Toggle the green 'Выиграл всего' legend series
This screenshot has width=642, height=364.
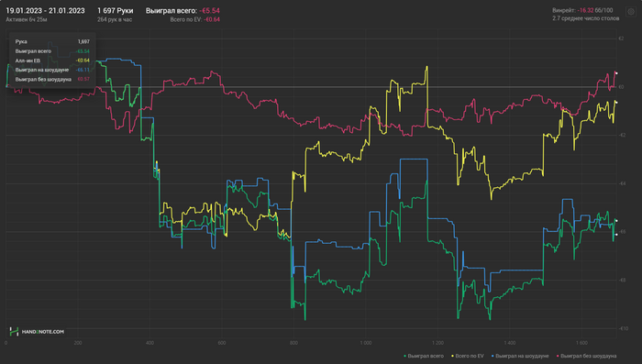pos(424,357)
